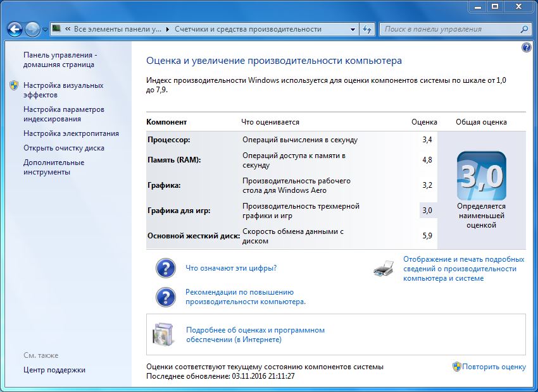Click 'Все элементы панели управления' breadcrumb
The image size is (538, 392).
pos(117,29)
